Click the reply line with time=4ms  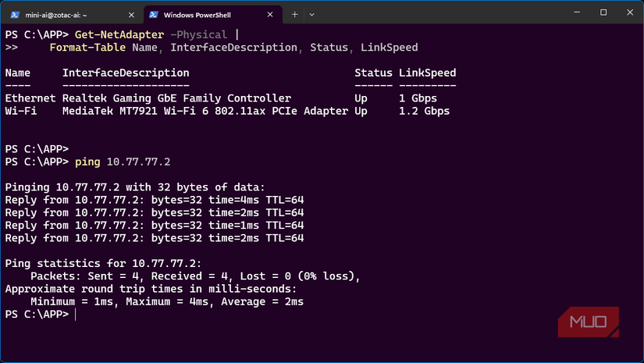155,200
